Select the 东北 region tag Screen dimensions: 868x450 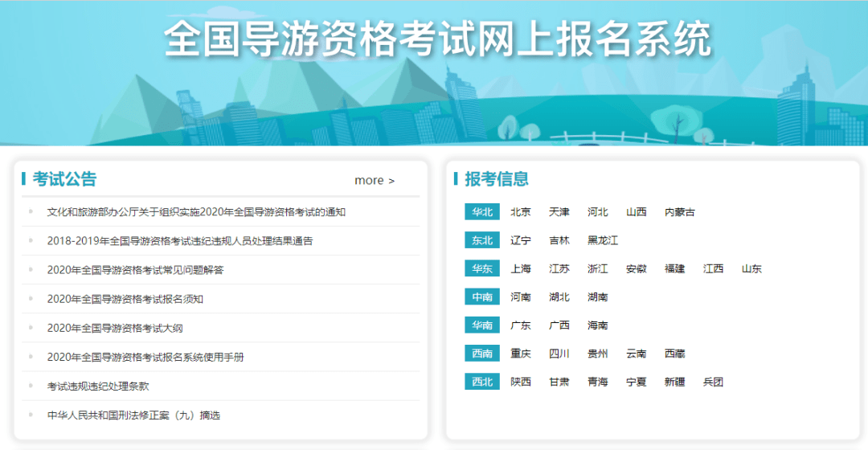pos(482,240)
